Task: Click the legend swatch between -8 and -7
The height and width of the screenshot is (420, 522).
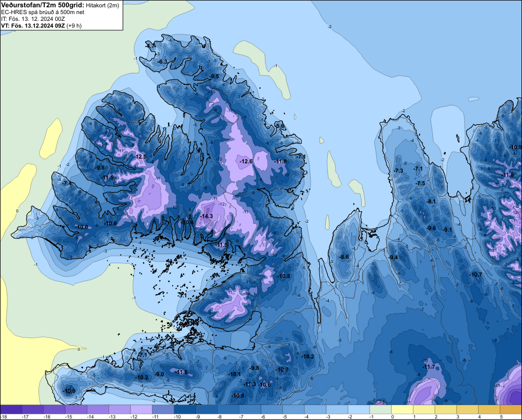Action: tap(229, 410)
